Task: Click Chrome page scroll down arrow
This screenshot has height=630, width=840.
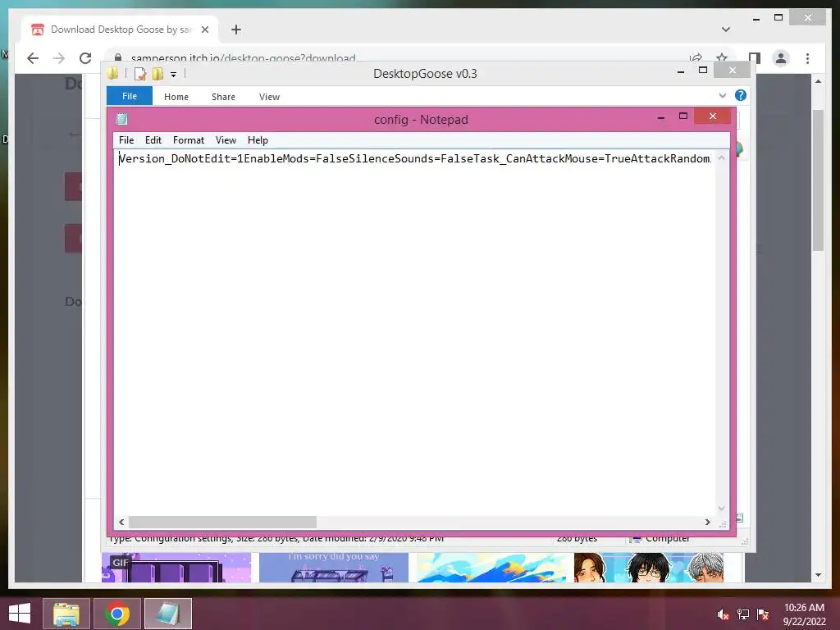Action: click(x=818, y=575)
